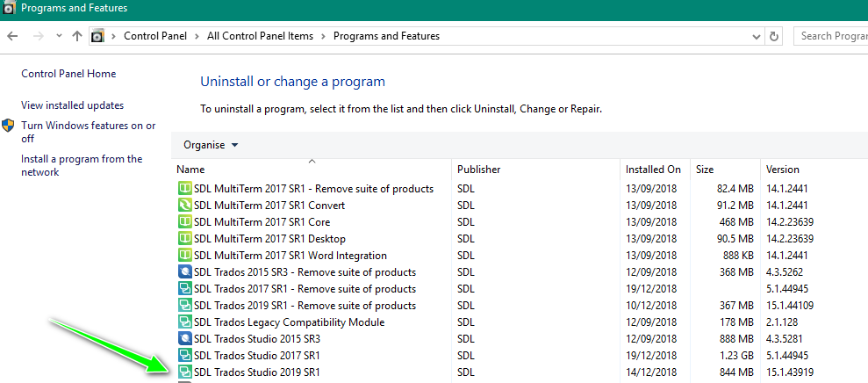Click icon of Trados 2015 SR3 Remove suite
This screenshot has width=868, height=383.
[x=184, y=272]
